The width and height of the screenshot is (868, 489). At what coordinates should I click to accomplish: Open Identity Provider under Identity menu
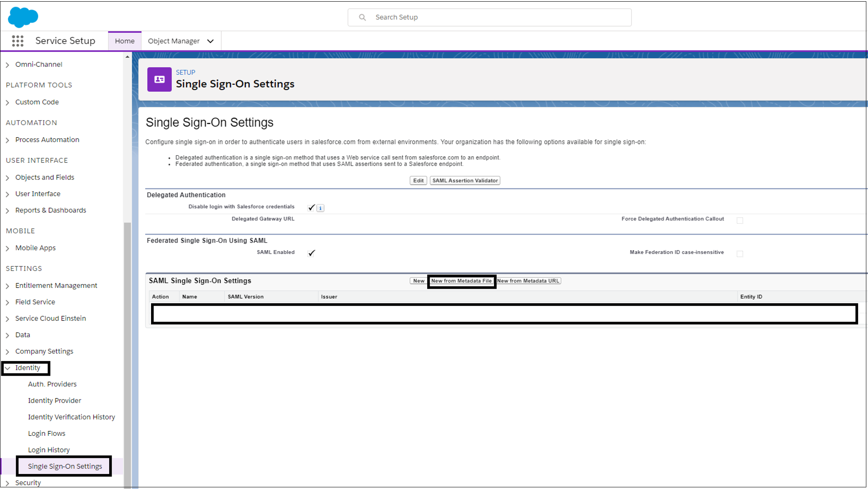coord(54,400)
